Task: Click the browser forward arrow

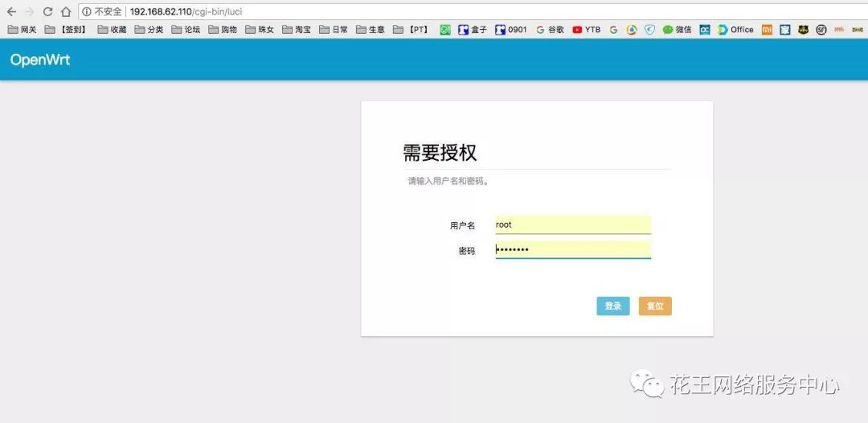Action: click(30, 11)
